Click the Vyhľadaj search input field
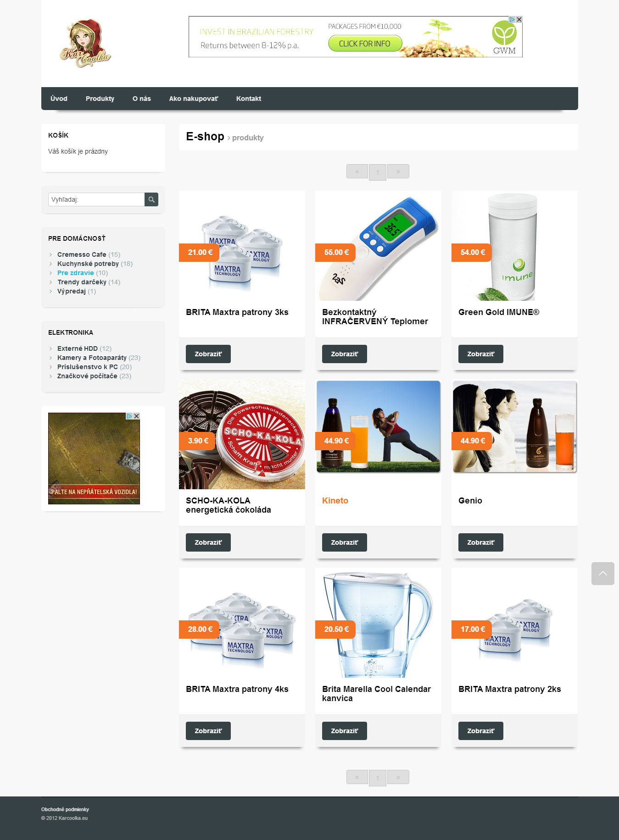Screen dimensions: 619x840 click(96, 199)
